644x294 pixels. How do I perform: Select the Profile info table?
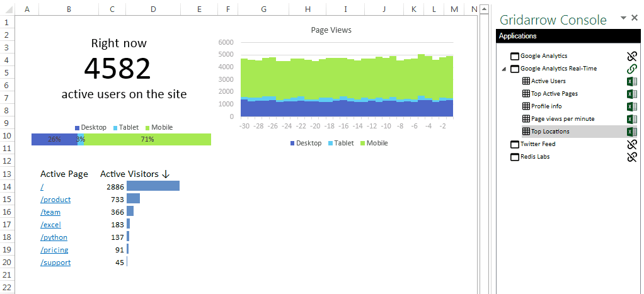point(546,106)
